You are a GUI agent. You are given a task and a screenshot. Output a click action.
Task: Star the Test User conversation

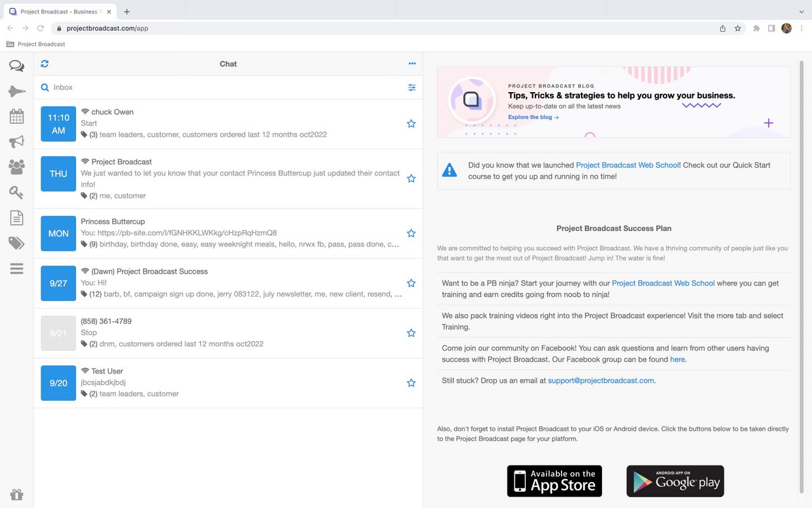411,383
